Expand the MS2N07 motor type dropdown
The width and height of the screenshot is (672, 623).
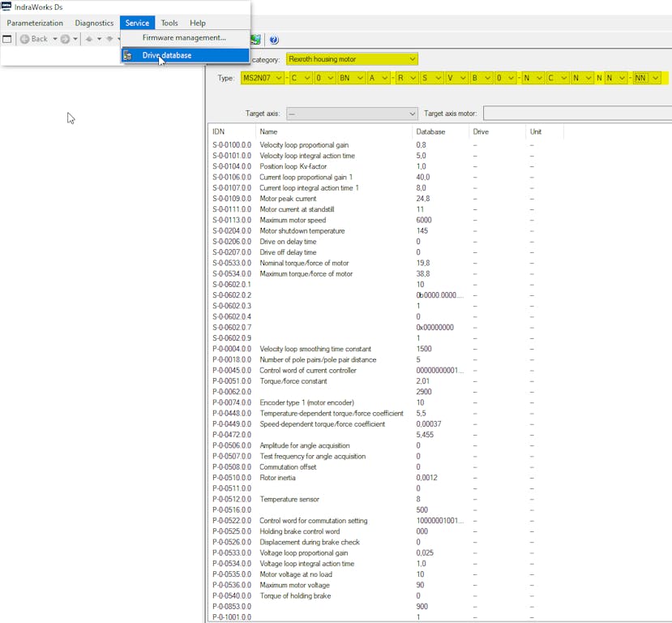[279, 78]
